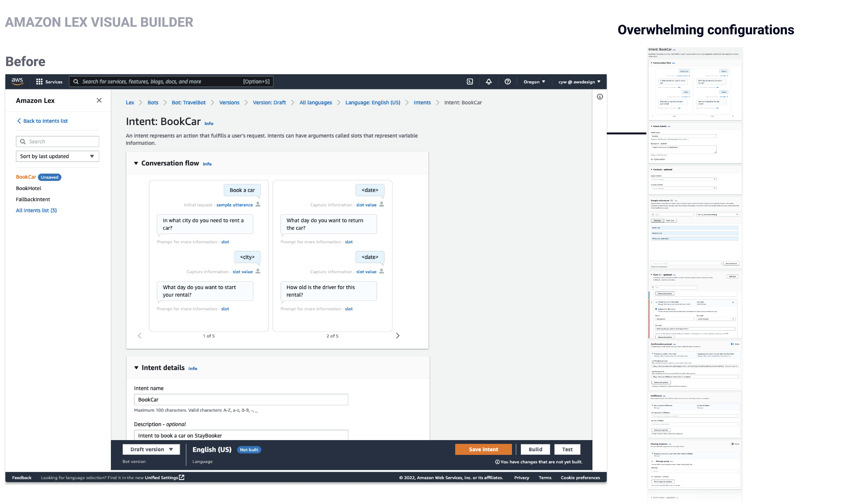Click the Language: English (US) breadcrumb
Screen dimensions: 853x504
pyautogui.click(x=373, y=103)
